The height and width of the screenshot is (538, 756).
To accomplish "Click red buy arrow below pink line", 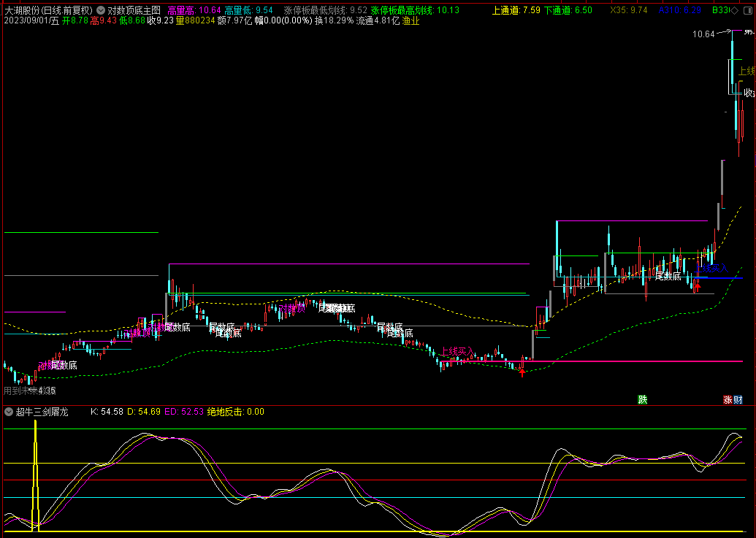I will pos(522,372).
